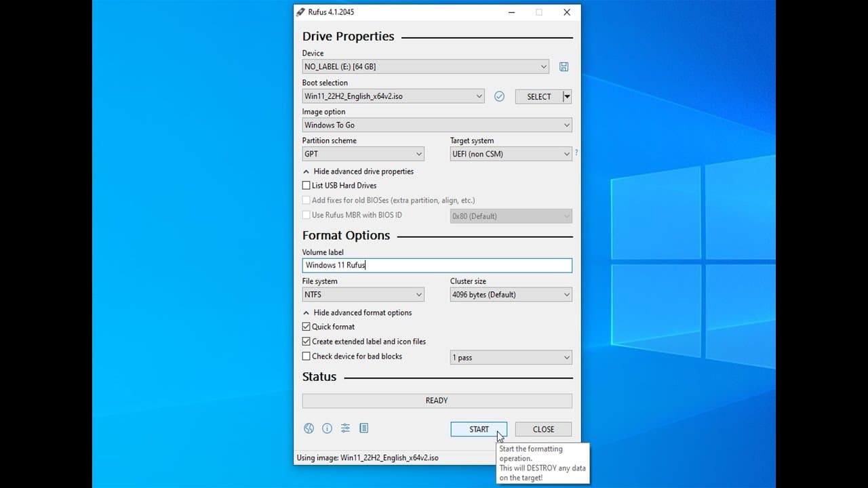Image resolution: width=868 pixels, height=488 pixels.
Task: Open the Boot selection dropdown
Action: (x=393, y=96)
